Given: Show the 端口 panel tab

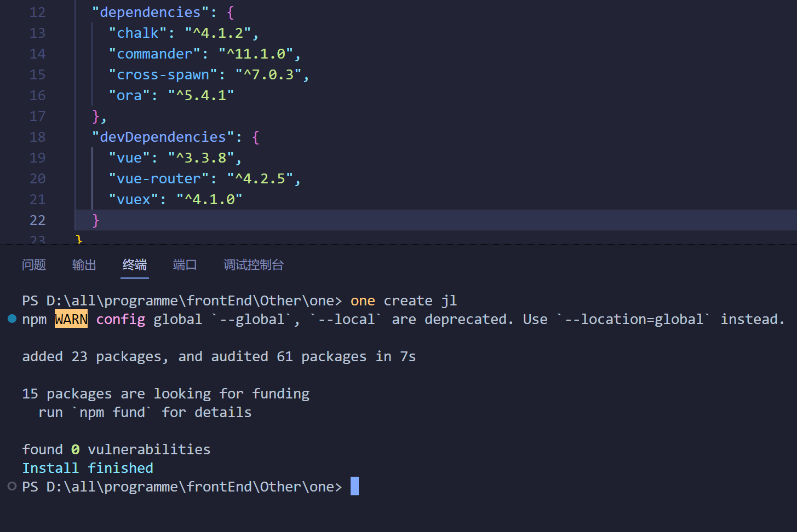Looking at the screenshot, I should (185, 265).
